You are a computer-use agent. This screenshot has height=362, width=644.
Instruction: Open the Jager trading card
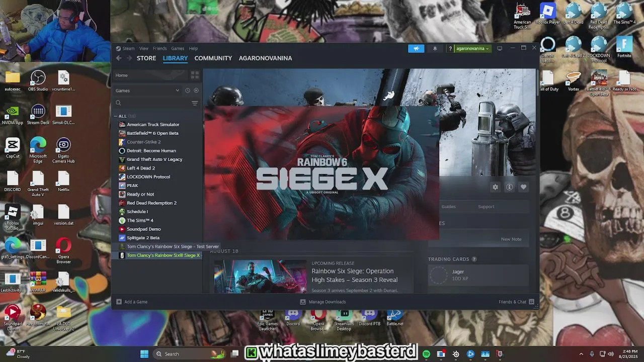click(478, 275)
